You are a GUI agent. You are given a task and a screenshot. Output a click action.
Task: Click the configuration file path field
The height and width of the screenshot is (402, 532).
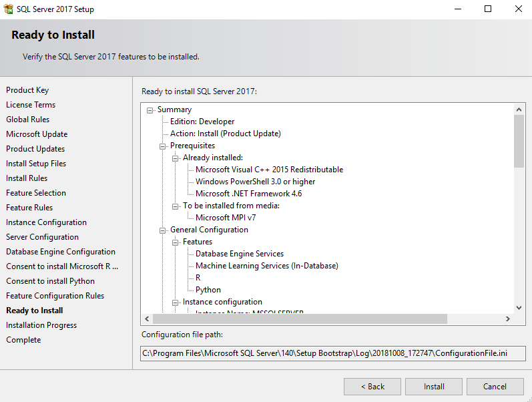click(332, 353)
